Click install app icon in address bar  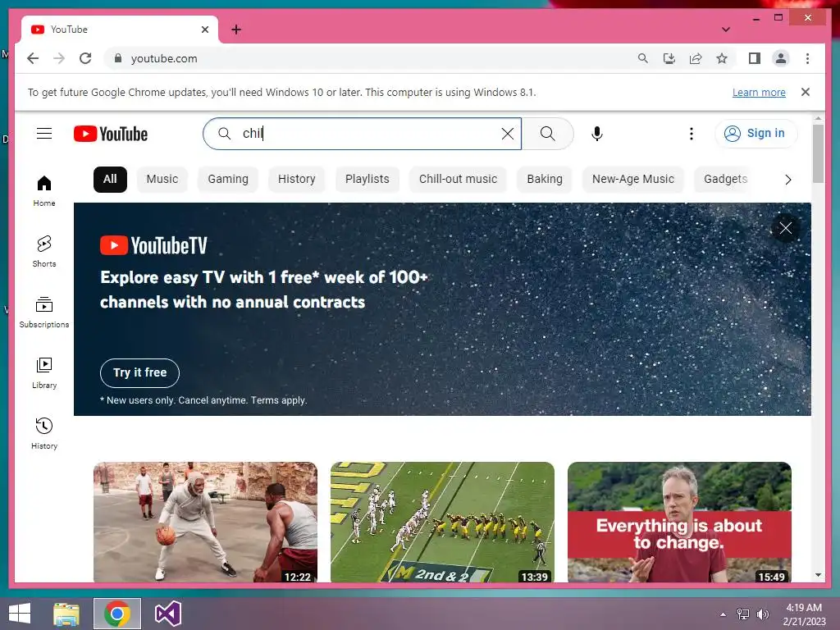tap(669, 58)
